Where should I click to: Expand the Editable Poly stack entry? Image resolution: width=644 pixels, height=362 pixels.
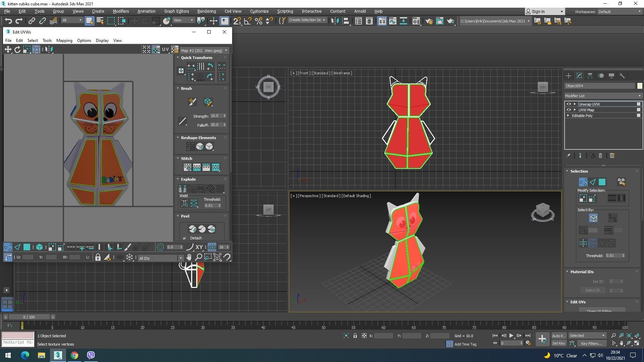(x=568, y=116)
